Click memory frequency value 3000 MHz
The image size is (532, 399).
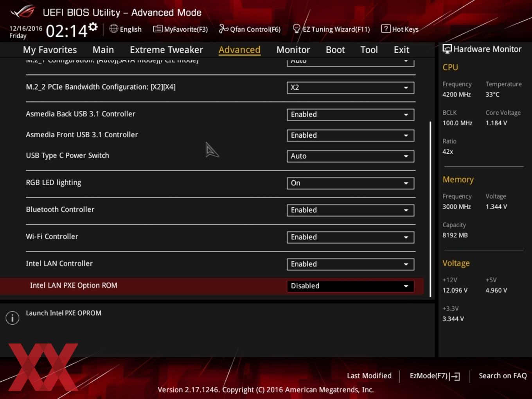pyautogui.click(x=457, y=207)
